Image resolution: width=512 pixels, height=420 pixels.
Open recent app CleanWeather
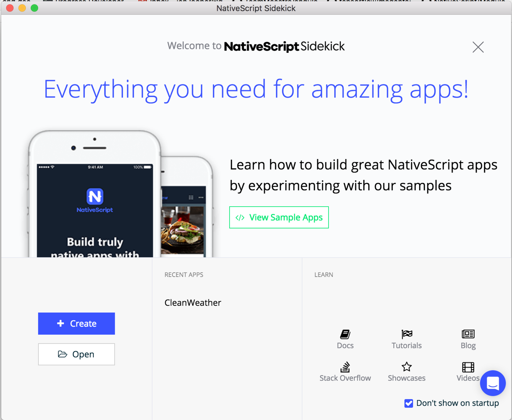pos(193,303)
